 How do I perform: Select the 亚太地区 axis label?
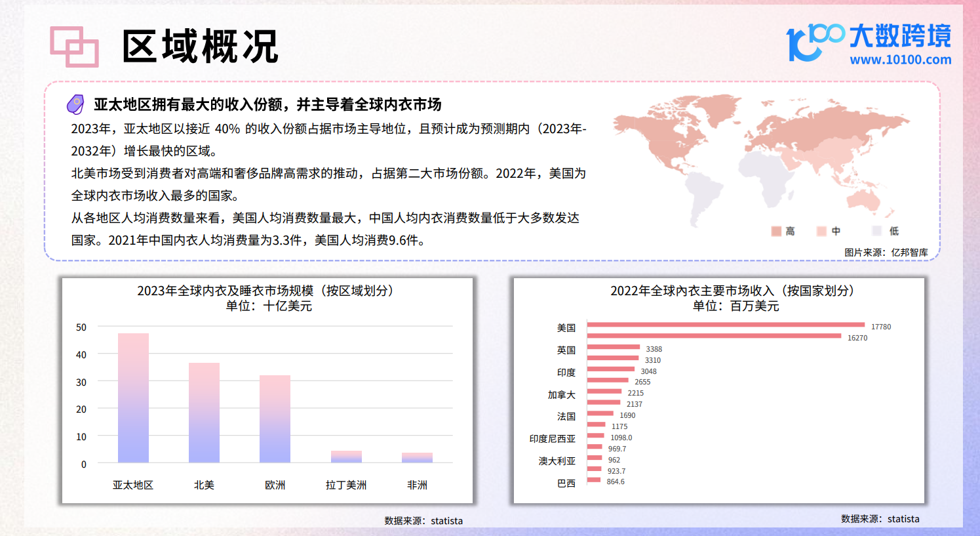tap(133, 485)
